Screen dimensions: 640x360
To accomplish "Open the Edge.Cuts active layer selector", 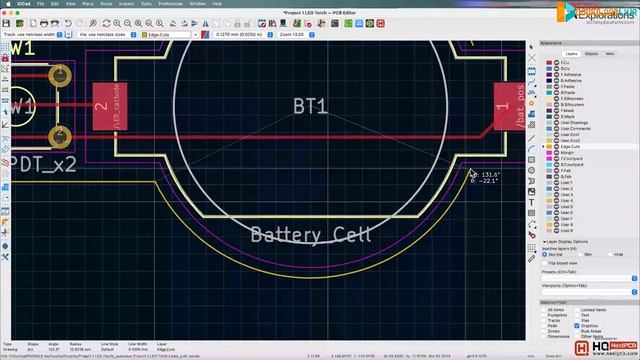I will [170, 35].
